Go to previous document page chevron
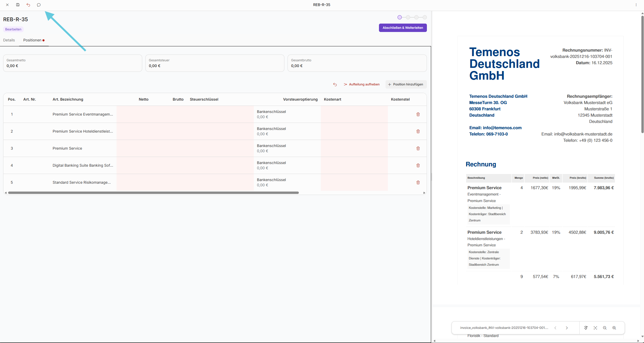The width and height of the screenshot is (644, 343). point(555,328)
